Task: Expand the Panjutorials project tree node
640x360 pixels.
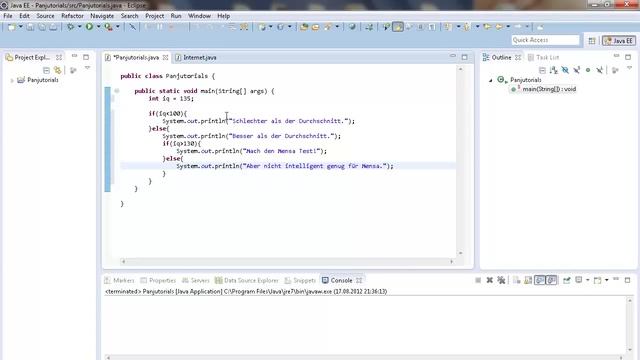Action: pyautogui.click(x=12, y=80)
